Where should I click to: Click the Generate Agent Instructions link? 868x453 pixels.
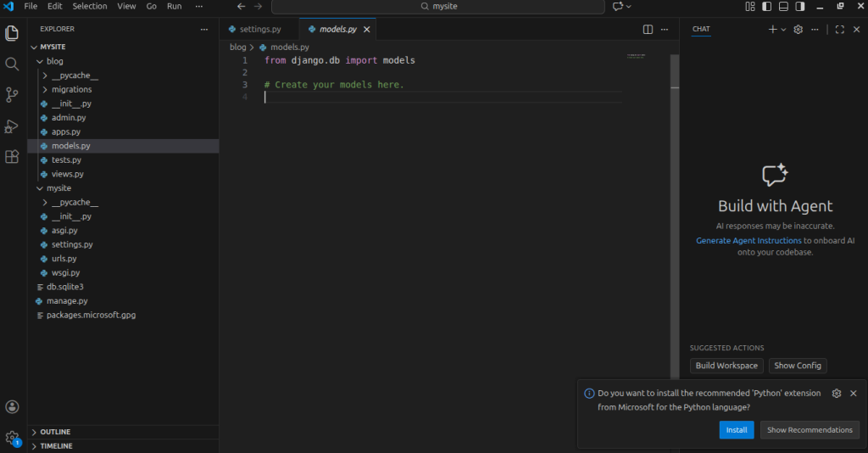coord(748,241)
